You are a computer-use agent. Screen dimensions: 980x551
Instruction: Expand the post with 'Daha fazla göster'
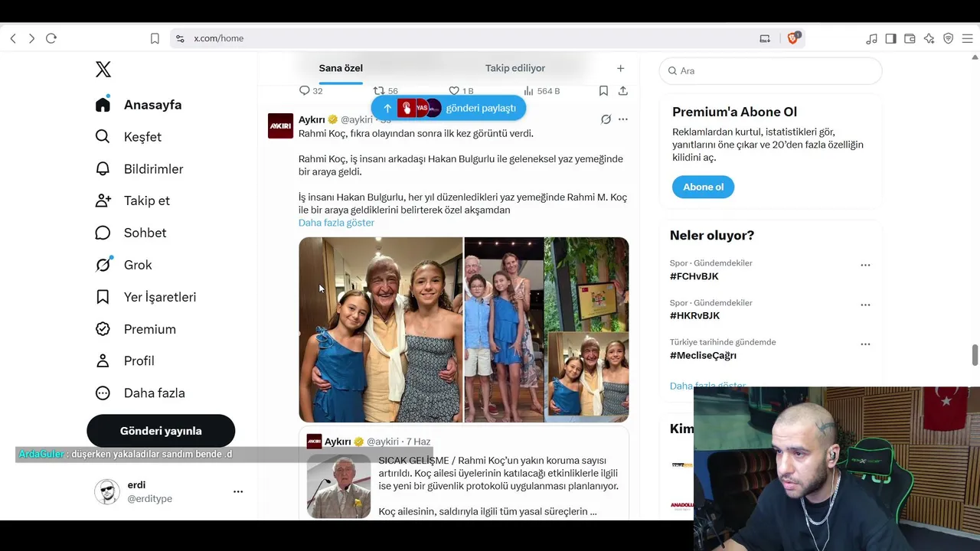336,223
